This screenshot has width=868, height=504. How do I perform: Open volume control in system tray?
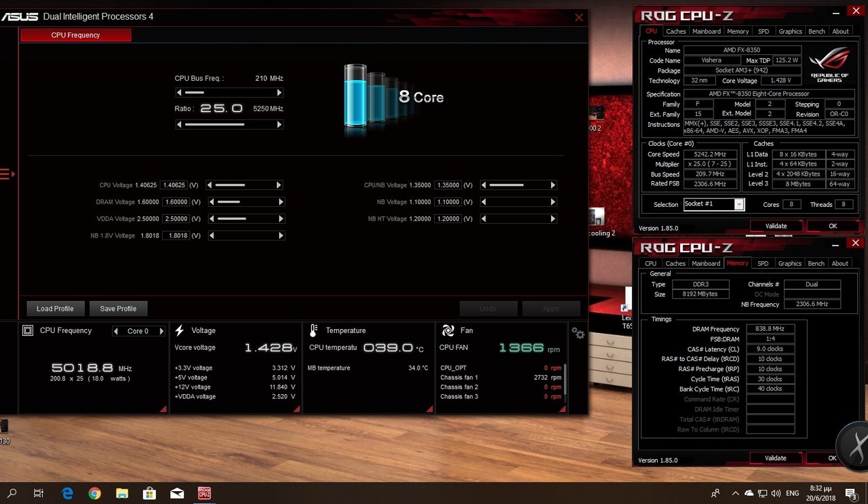tap(777, 493)
